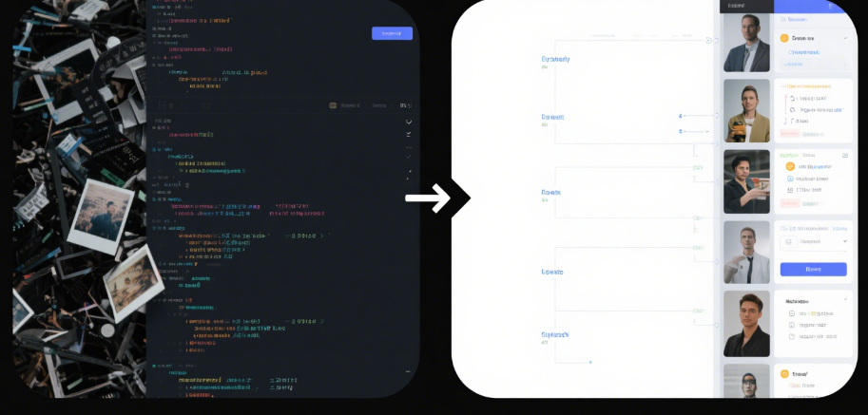This screenshot has height=415, width=868.
Task: Click the small blue icon at the third card's top right
Action: coord(844,154)
